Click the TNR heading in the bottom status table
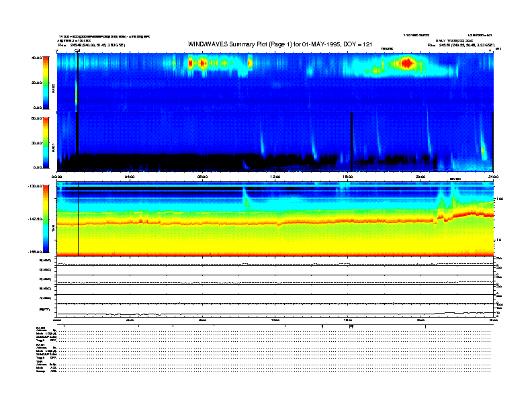 (39, 362)
